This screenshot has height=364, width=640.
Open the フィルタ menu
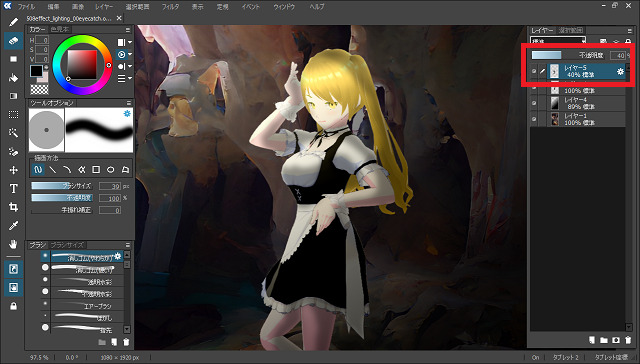coord(170,7)
